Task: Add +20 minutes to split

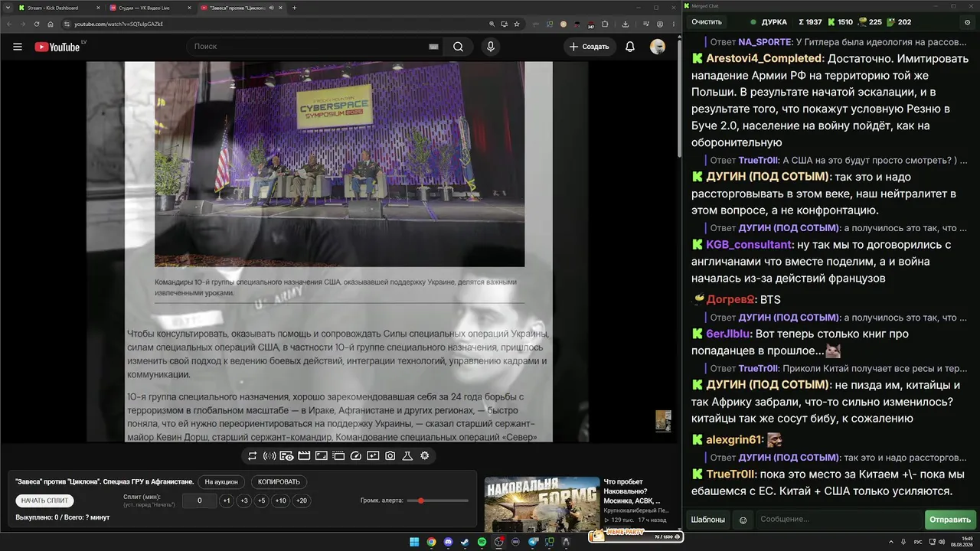Action: point(302,500)
